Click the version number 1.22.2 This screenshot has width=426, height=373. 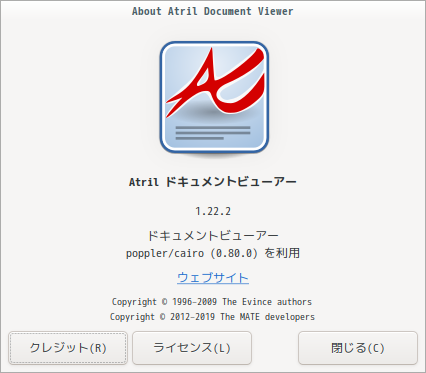tap(213, 211)
